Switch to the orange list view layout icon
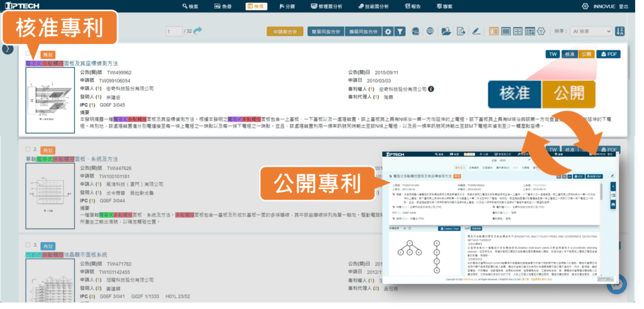This screenshot has width=644, height=309. point(492,31)
